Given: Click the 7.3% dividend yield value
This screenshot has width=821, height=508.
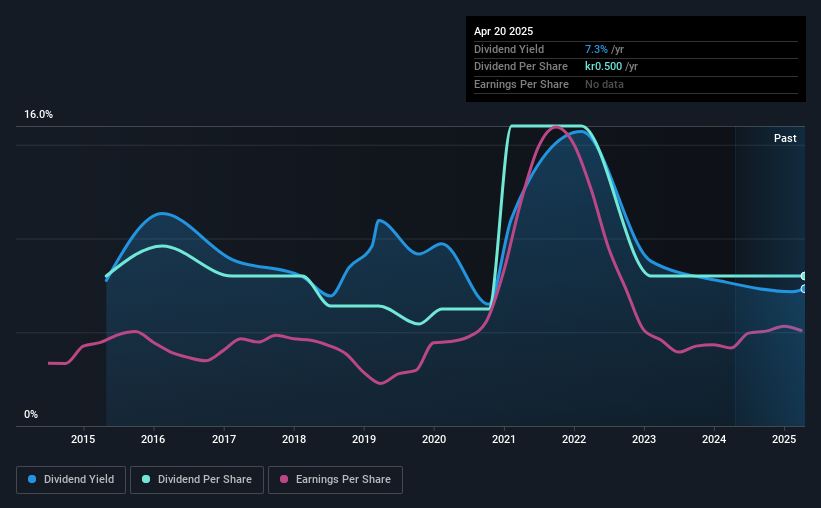Looking at the screenshot, I should coord(596,49).
